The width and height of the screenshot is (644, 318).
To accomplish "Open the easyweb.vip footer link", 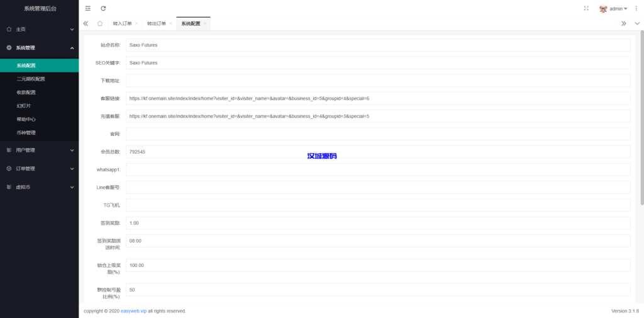I will (133, 311).
